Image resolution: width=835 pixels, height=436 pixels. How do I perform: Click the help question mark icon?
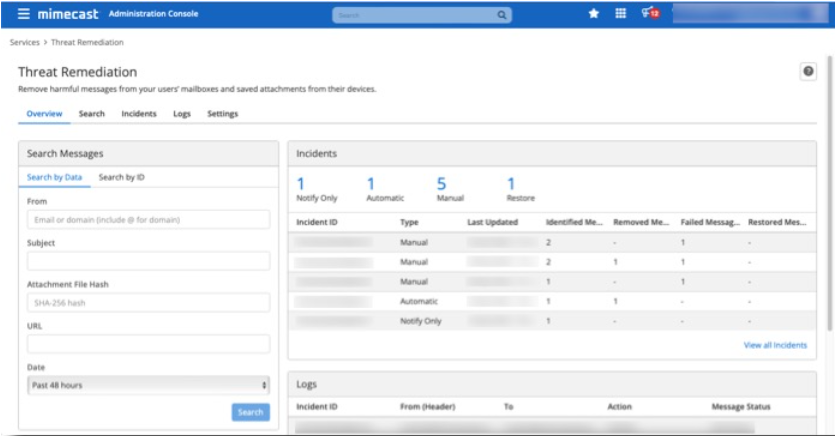[808, 72]
